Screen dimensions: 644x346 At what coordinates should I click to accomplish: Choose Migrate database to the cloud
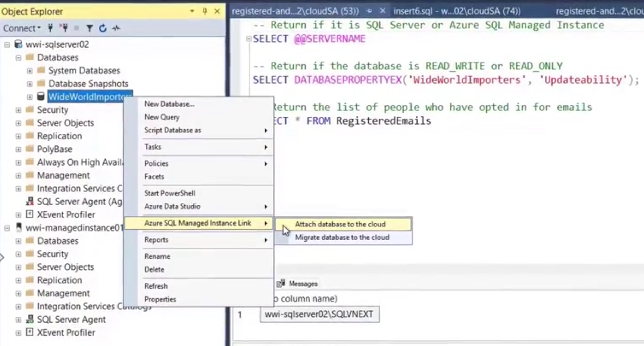coord(342,237)
